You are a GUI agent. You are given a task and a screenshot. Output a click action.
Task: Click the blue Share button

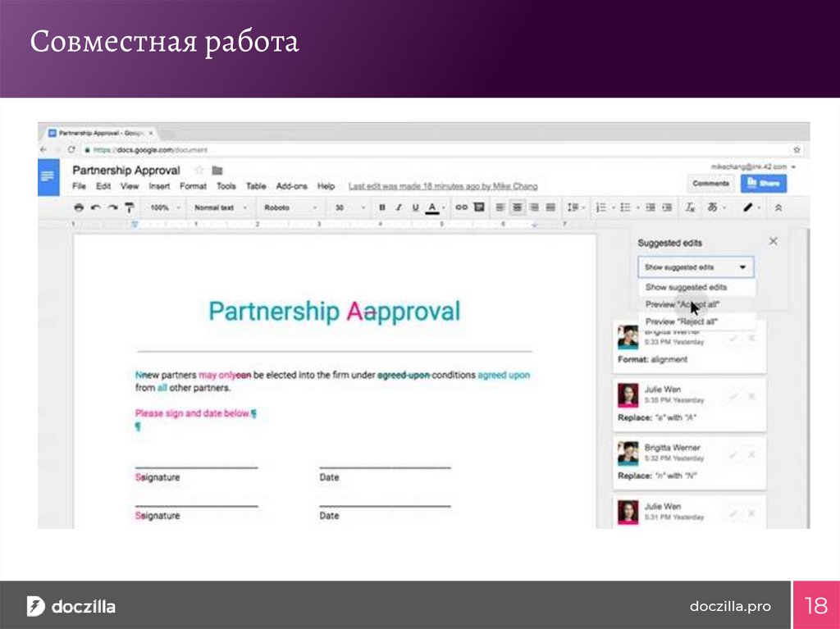point(764,183)
